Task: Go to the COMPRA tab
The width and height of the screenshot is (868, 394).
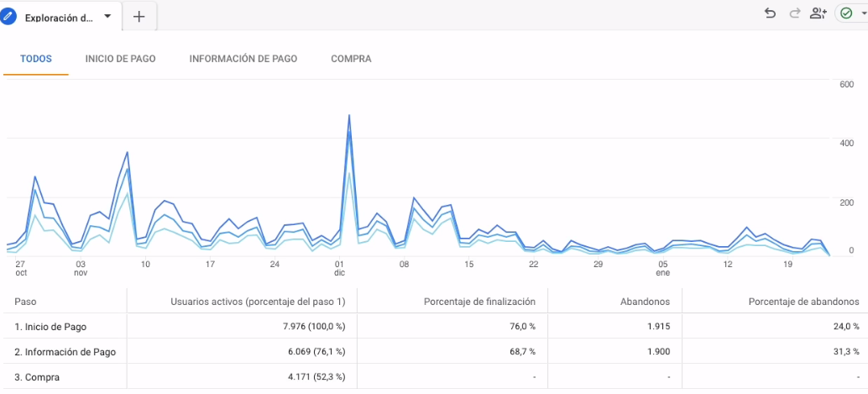Action: click(351, 59)
